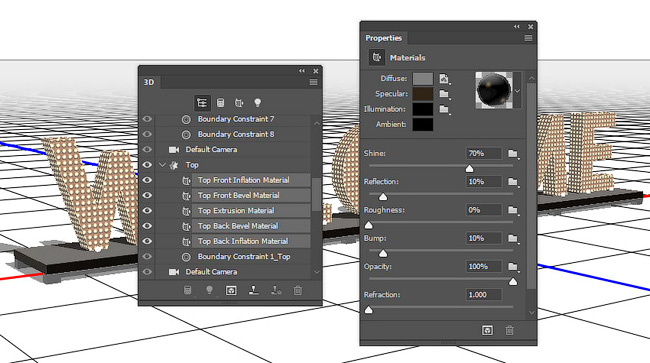The width and height of the screenshot is (650, 363).
Task: Collapse the Top mesh group
Action: pos(162,165)
